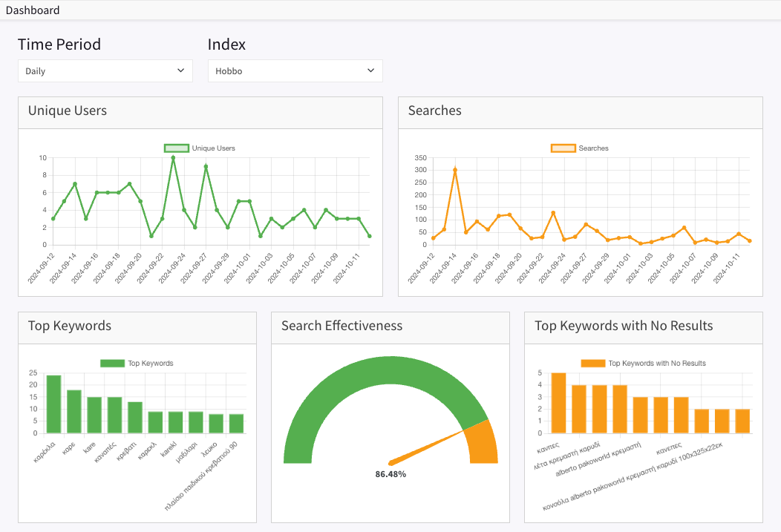The width and height of the screenshot is (781, 532).
Task: Click the 2024-09-14 label in Searches chart
Action: 443,269
